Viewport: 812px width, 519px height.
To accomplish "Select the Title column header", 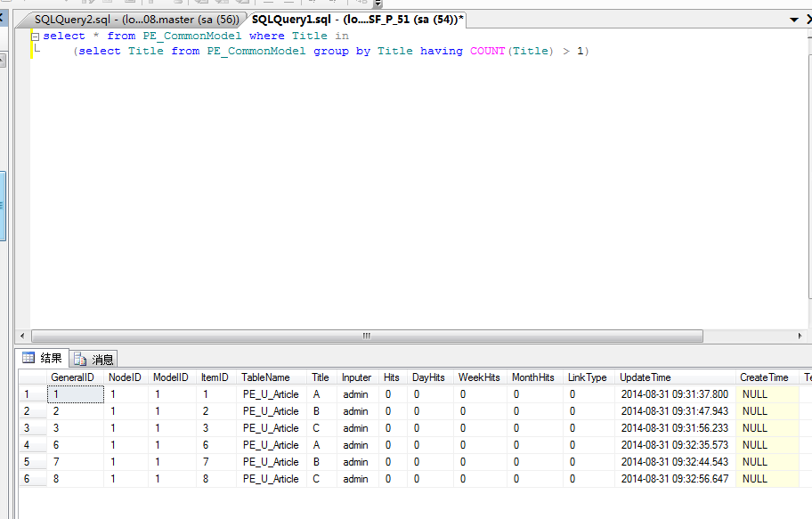I will coord(320,377).
